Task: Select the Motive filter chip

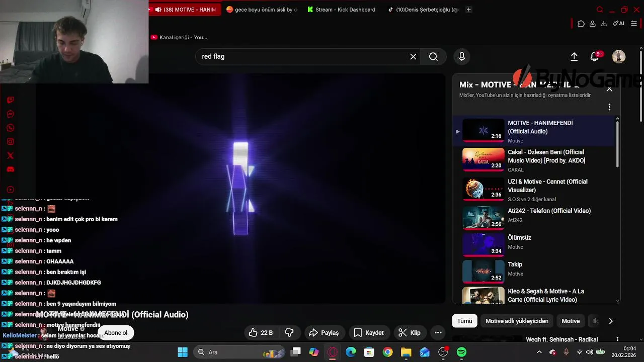Action: 571,321
